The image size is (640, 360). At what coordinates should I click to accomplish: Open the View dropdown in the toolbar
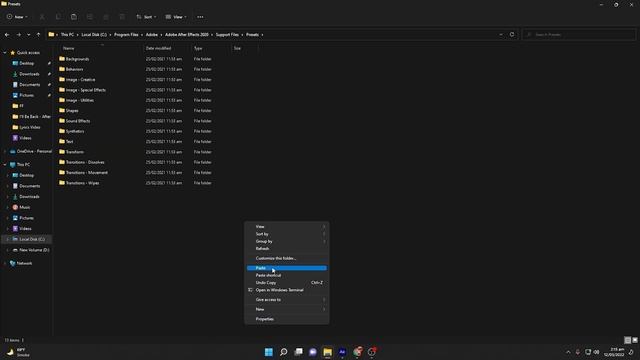click(176, 17)
